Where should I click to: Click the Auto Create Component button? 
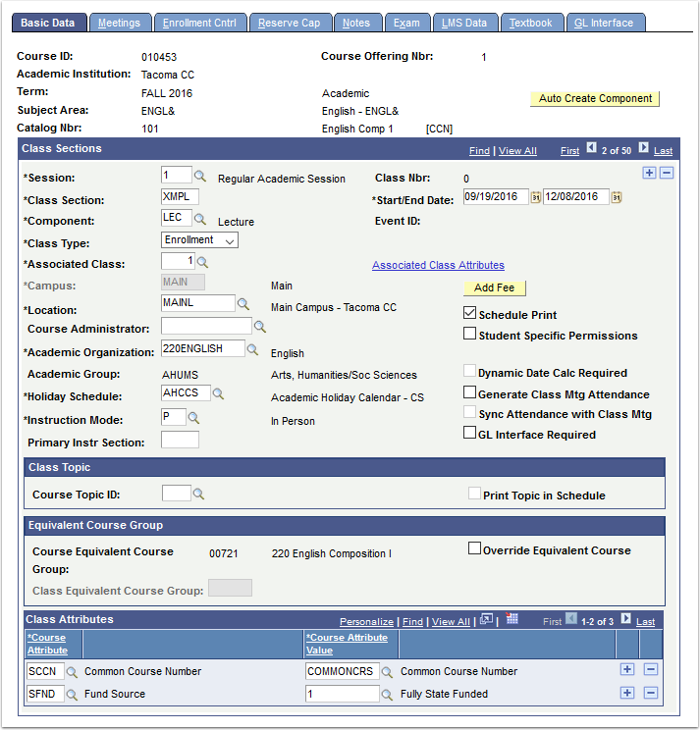pos(595,99)
